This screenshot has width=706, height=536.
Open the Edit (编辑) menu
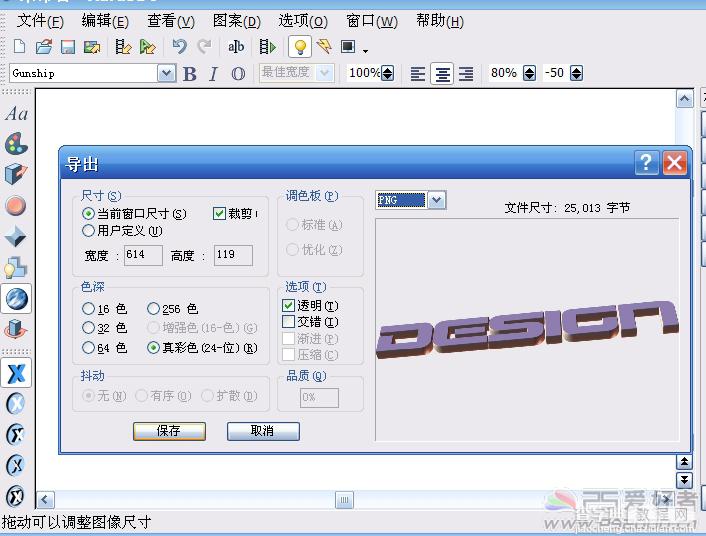(x=105, y=21)
